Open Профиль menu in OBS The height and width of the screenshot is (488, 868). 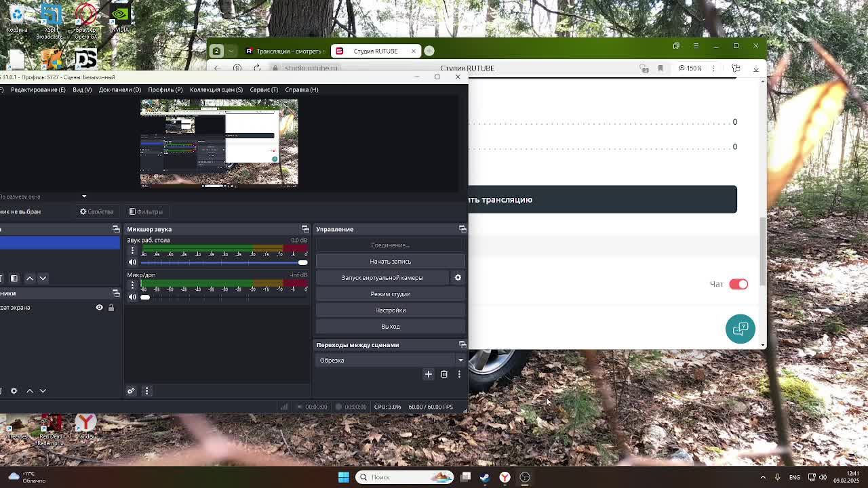point(165,89)
